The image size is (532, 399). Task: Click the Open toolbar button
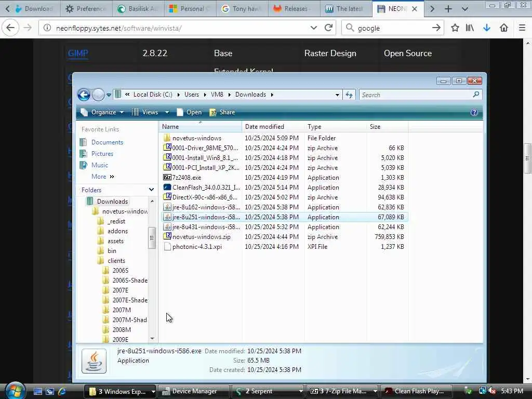[189, 112]
